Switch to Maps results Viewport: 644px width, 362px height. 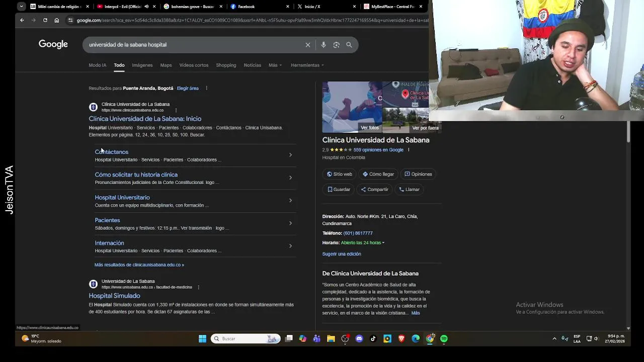point(166,65)
